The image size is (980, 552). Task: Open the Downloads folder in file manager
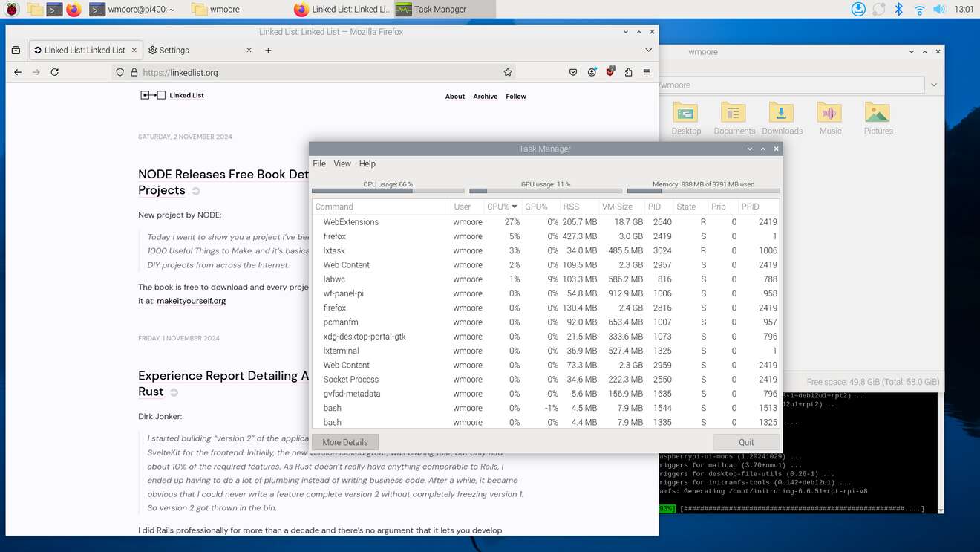(782, 119)
